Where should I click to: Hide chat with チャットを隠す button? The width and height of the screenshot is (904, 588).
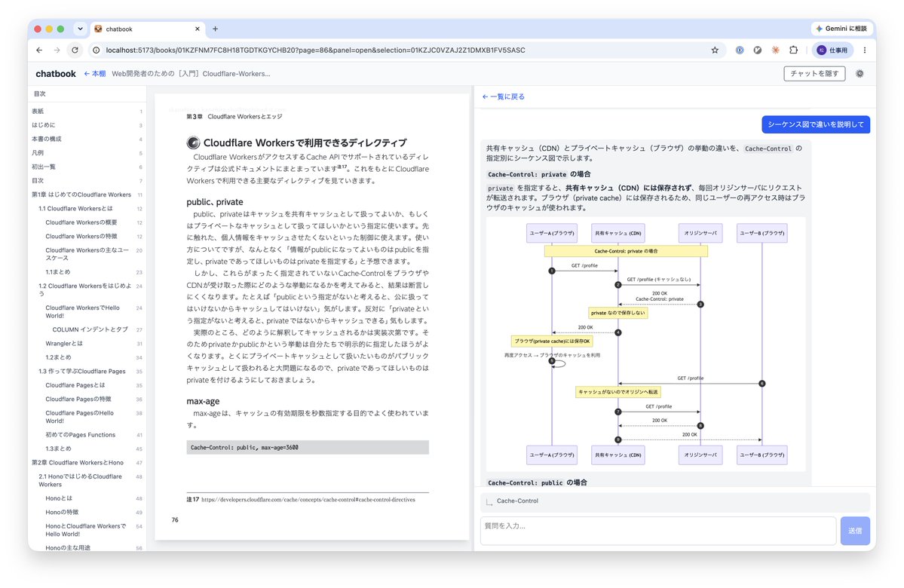[814, 74]
